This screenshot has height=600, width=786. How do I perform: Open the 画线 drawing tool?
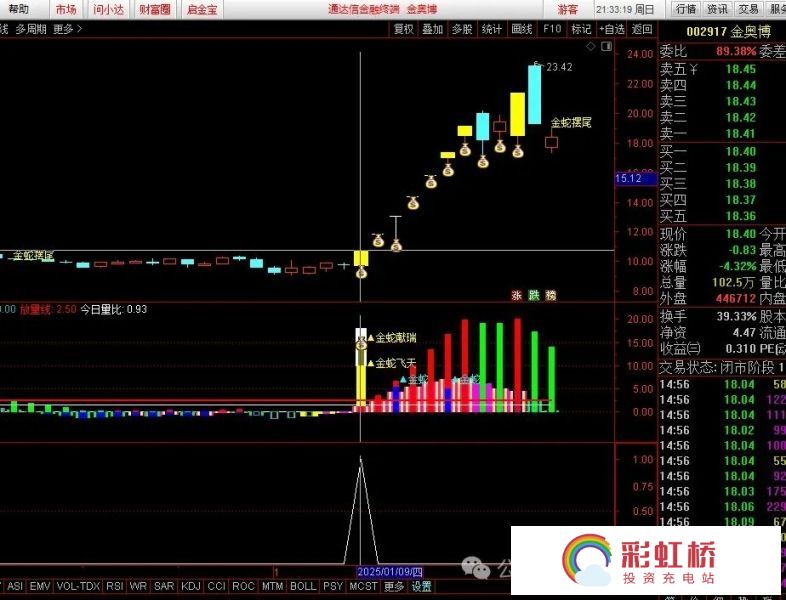[x=521, y=29]
